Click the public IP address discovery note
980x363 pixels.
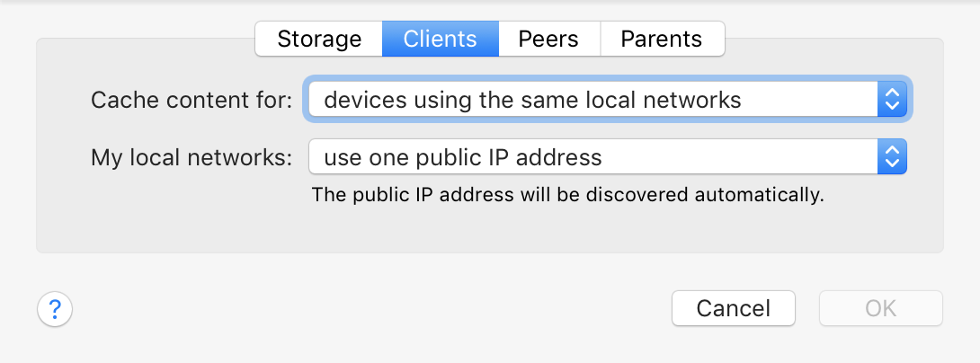point(567,195)
